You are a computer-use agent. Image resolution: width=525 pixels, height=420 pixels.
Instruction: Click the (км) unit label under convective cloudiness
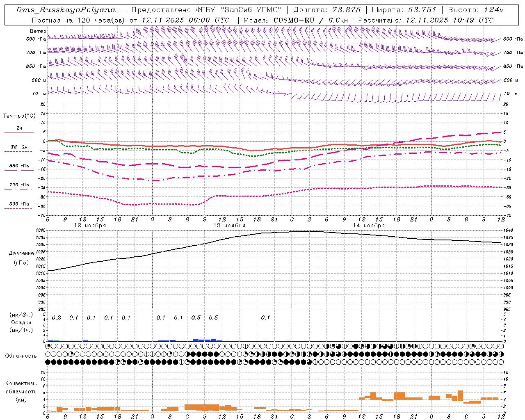[x=21, y=399]
